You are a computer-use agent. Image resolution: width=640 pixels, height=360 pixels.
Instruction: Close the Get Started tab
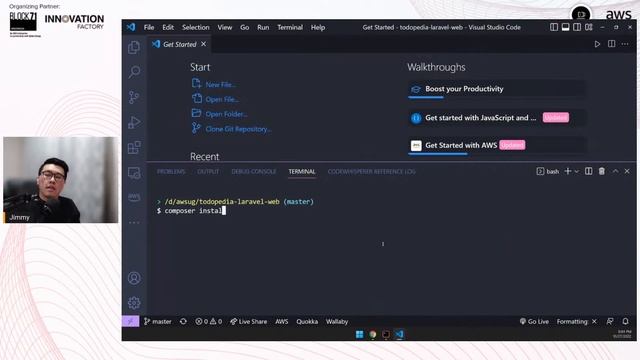pos(204,44)
